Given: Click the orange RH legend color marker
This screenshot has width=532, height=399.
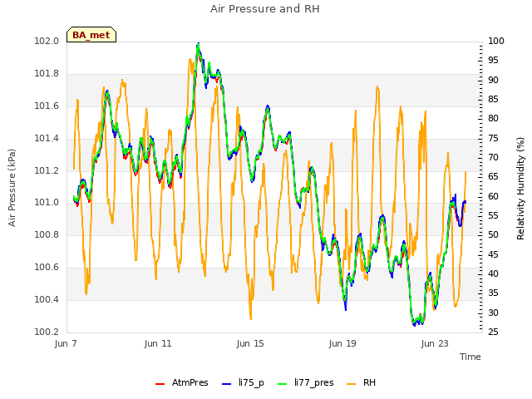Looking at the screenshot, I should pyautogui.click(x=351, y=384).
